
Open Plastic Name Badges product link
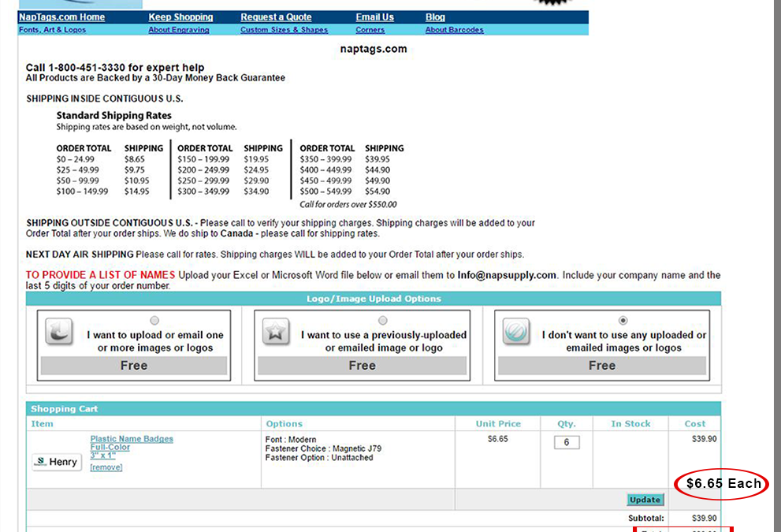point(132,439)
